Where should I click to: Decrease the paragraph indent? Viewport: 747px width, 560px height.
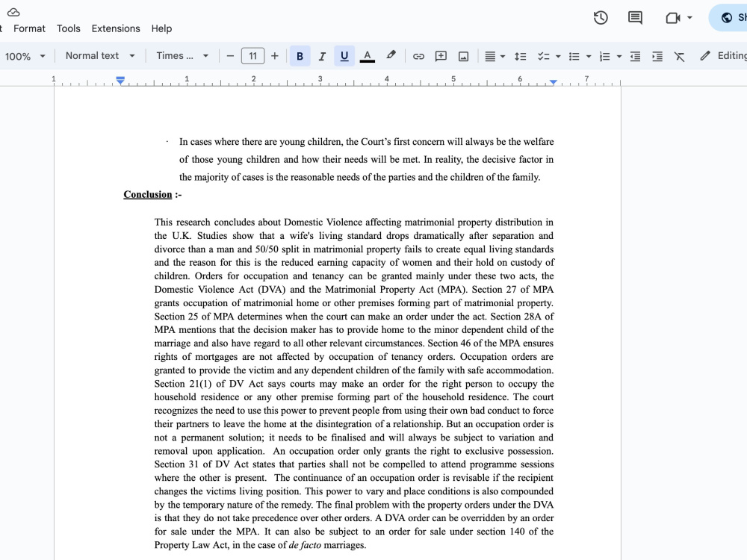click(x=635, y=56)
